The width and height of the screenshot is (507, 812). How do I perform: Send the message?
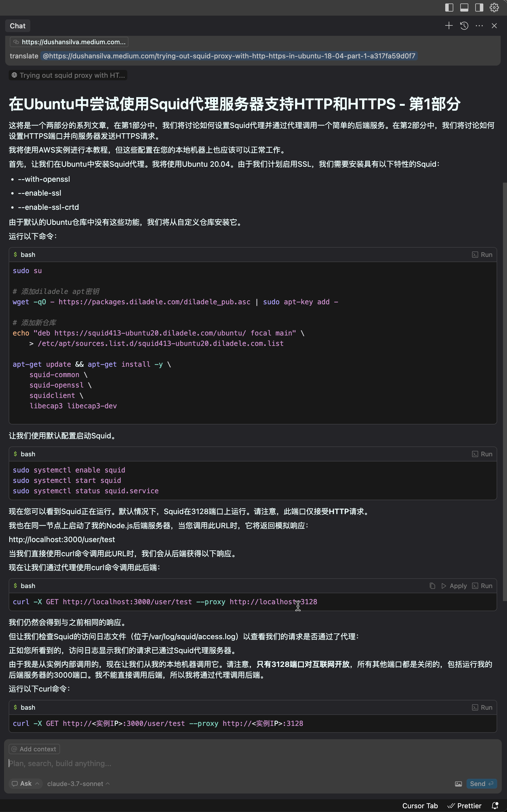coord(482,783)
